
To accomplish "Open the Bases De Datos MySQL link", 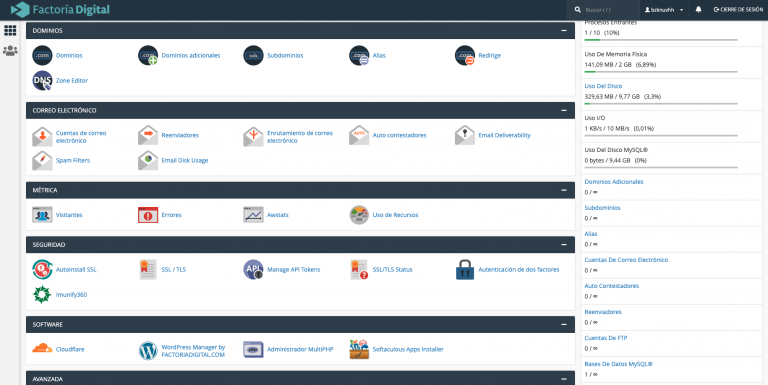I will click(x=619, y=364).
